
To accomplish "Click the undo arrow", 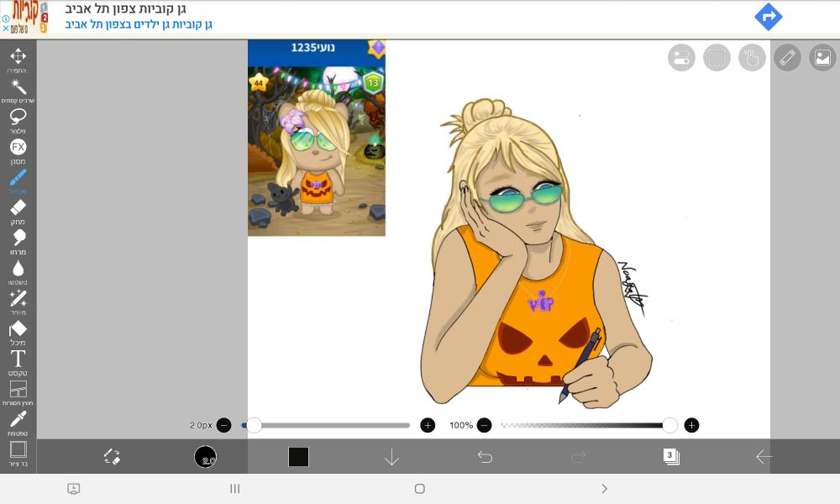I will pyautogui.click(x=485, y=457).
